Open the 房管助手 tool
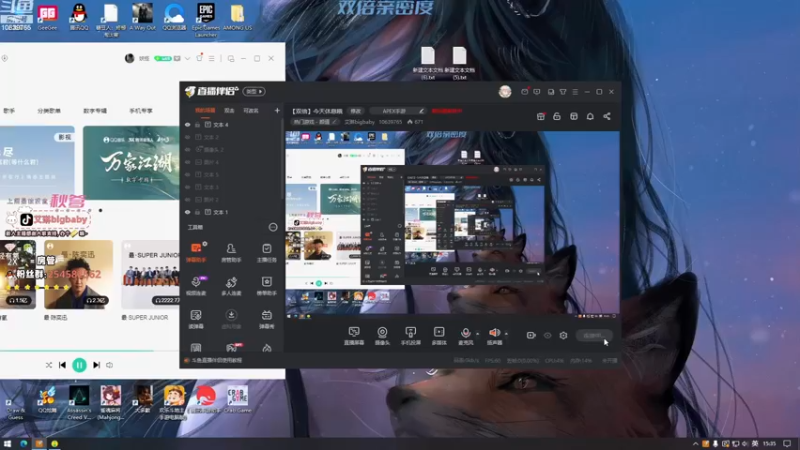 [x=231, y=253]
